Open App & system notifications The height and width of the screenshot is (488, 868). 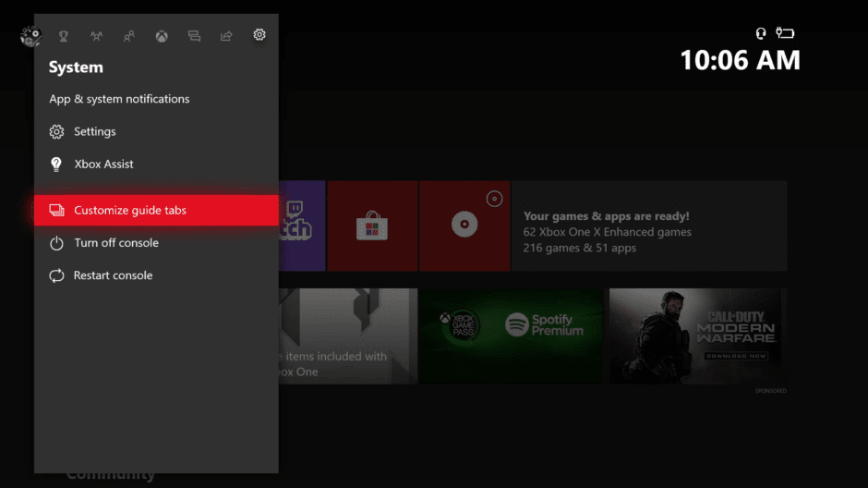click(x=119, y=99)
